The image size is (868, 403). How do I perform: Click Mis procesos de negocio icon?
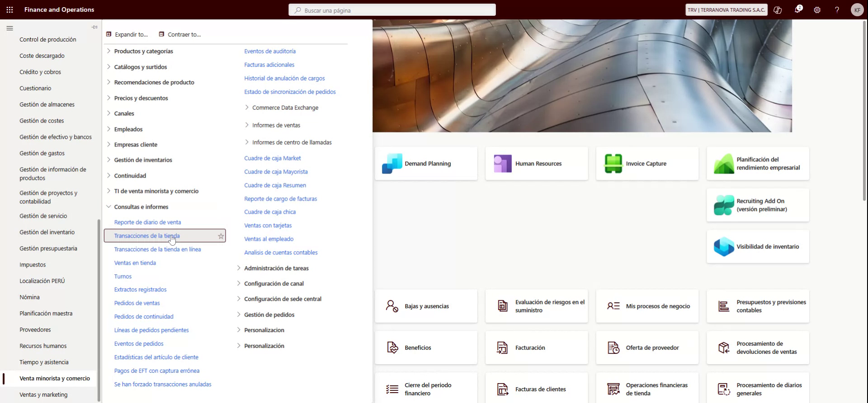tap(613, 306)
